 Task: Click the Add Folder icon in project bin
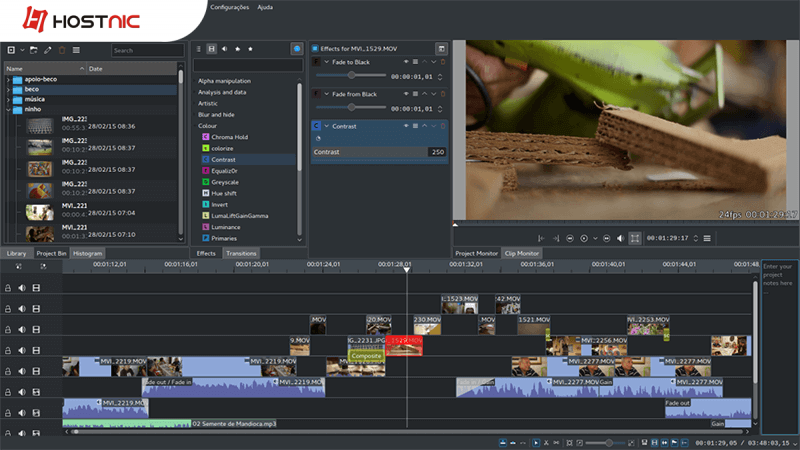(34, 50)
